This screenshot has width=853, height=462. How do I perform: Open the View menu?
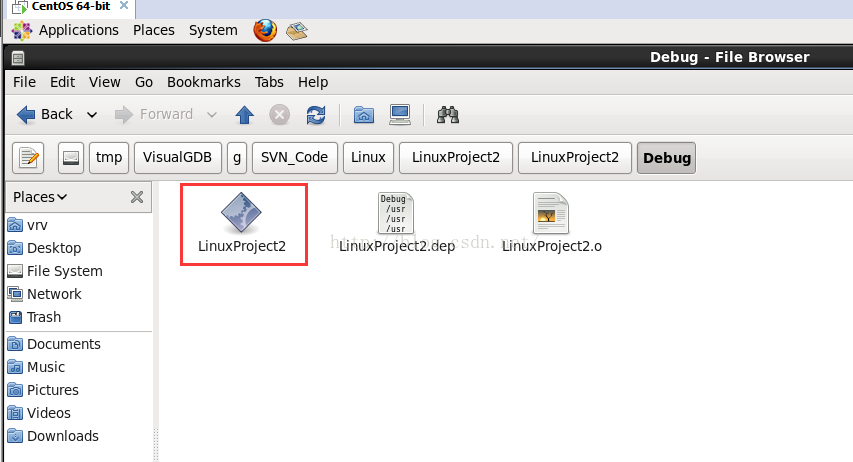point(104,82)
